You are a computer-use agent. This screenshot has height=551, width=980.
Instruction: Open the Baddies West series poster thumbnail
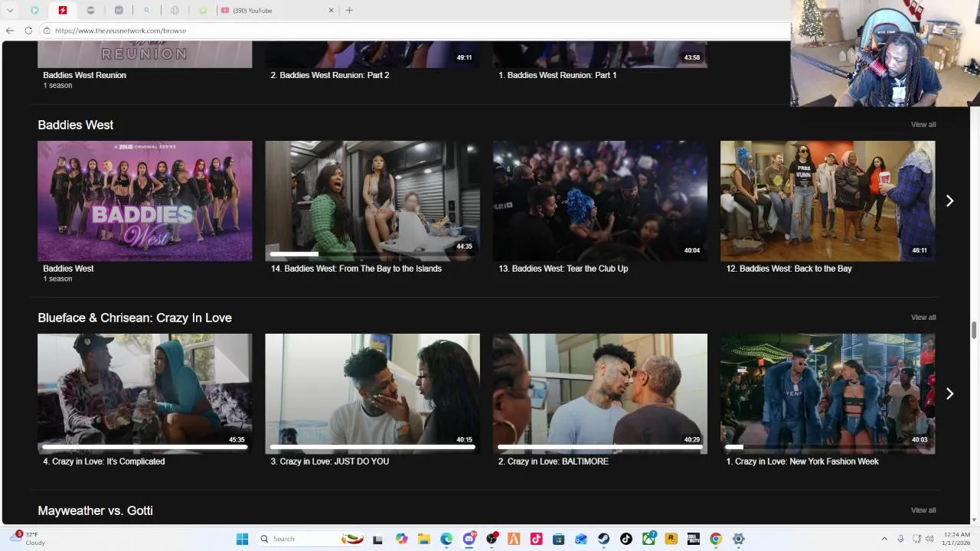145,201
